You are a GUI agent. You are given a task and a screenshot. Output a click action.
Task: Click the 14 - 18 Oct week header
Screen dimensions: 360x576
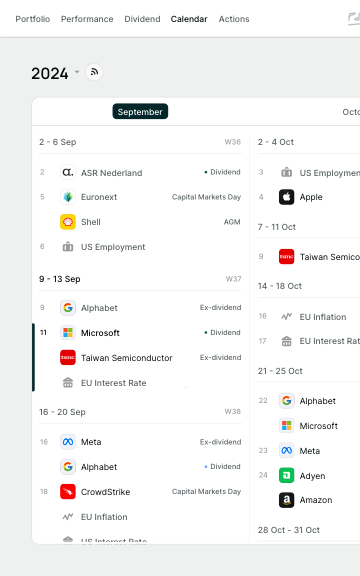[280, 286]
